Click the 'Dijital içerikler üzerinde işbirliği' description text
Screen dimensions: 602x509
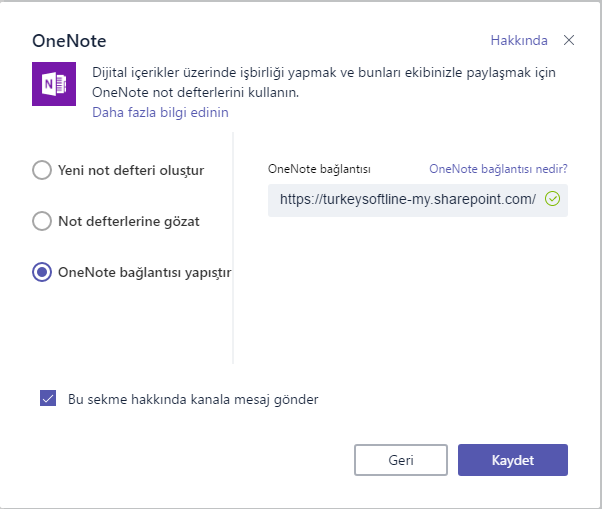coord(324,82)
